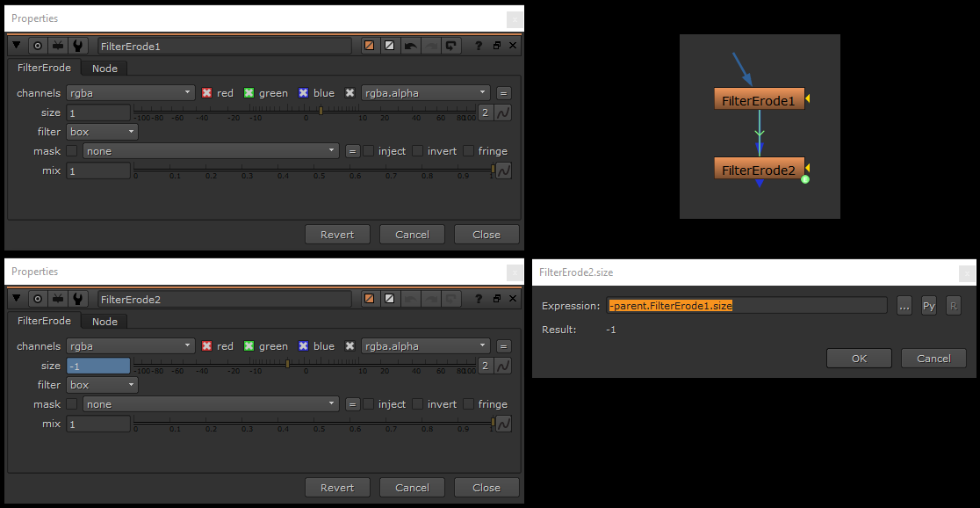
Task: Select the FilterErode tab in top panel
Action: [43, 68]
